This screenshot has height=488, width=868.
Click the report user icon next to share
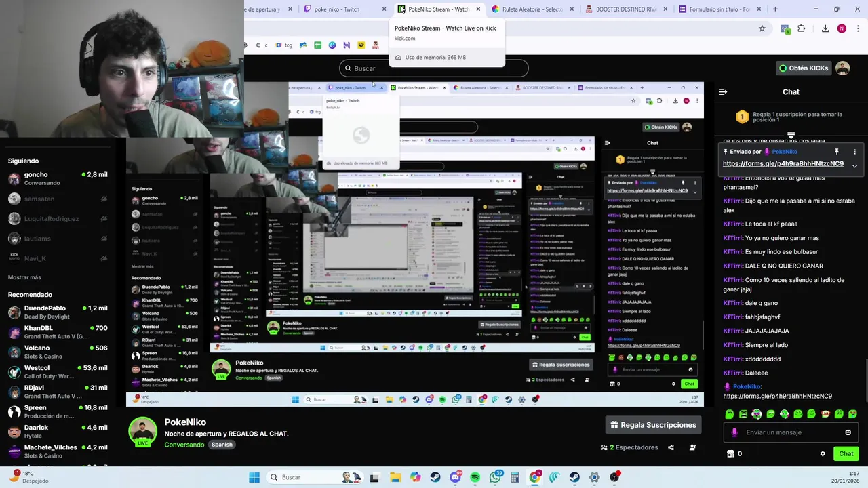pyautogui.click(x=692, y=447)
